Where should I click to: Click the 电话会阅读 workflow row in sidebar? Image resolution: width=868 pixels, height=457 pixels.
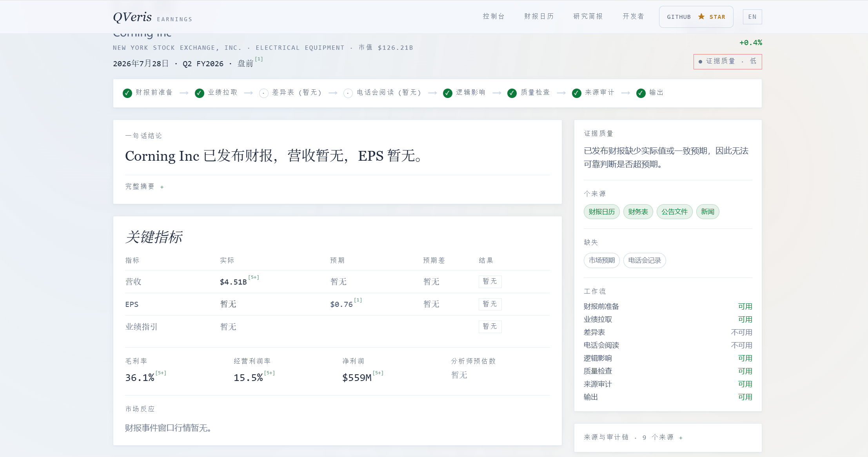click(x=668, y=345)
